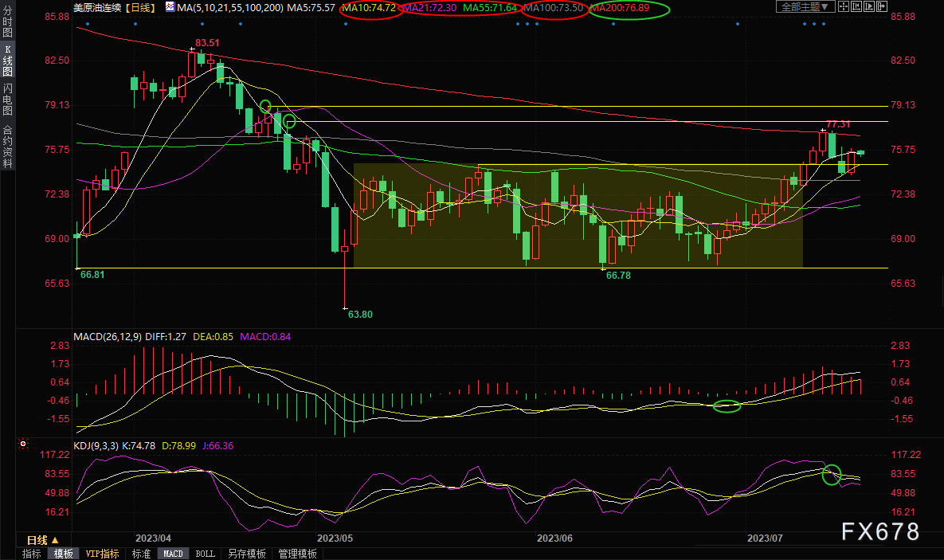Image resolution: width=944 pixels, height=560 pixels.
Task: Click the 77.31 recent high label
Action: pos(838,124)
